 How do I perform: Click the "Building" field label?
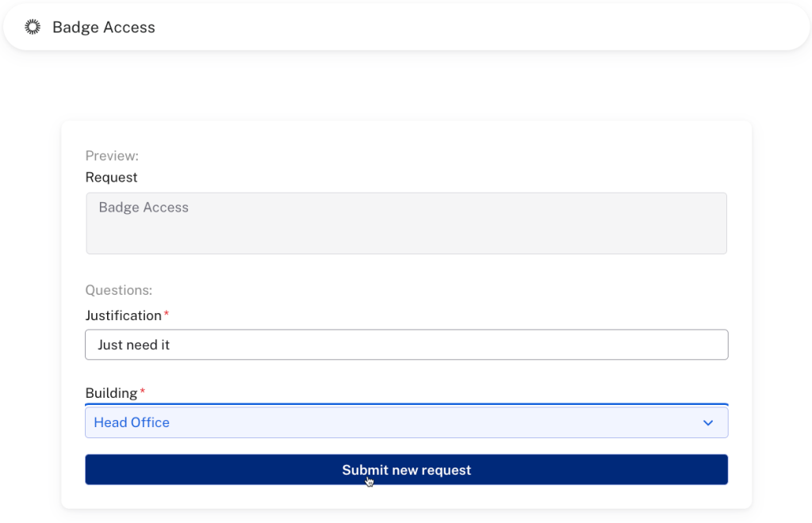(111, 393)
